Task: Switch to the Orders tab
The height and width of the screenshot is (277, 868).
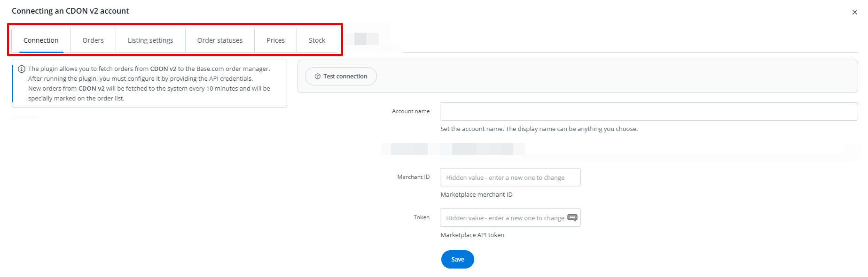Action: (x=93, y=40)
